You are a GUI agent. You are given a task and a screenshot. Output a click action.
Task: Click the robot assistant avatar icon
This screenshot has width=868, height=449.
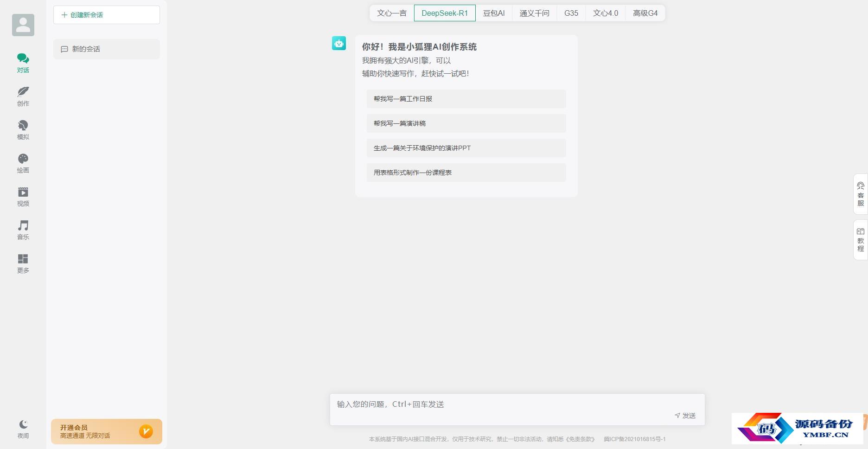(x=339, y=43)
